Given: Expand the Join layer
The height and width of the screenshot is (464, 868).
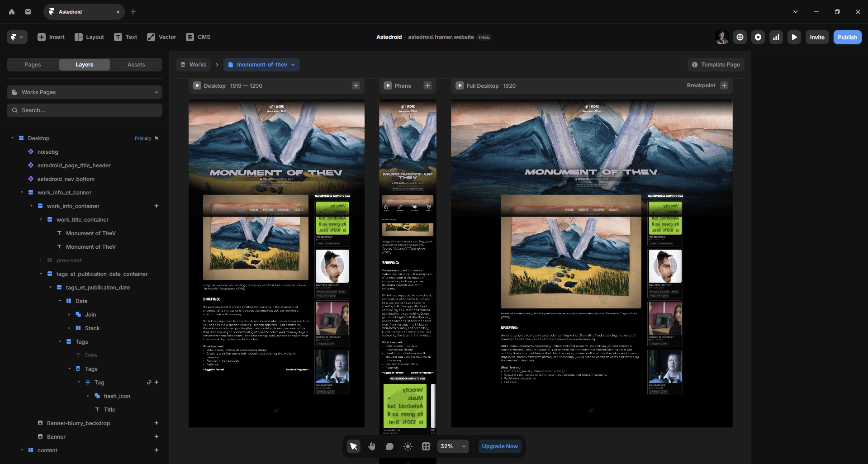Looking at the screenshot, I should pos(69,315).
